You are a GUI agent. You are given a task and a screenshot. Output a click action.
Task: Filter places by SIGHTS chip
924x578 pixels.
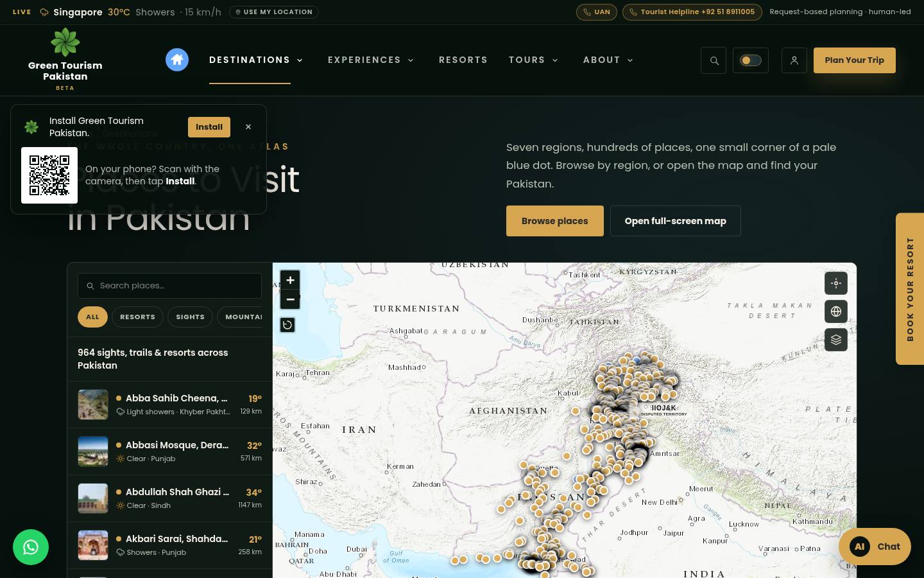coord(190,317)
